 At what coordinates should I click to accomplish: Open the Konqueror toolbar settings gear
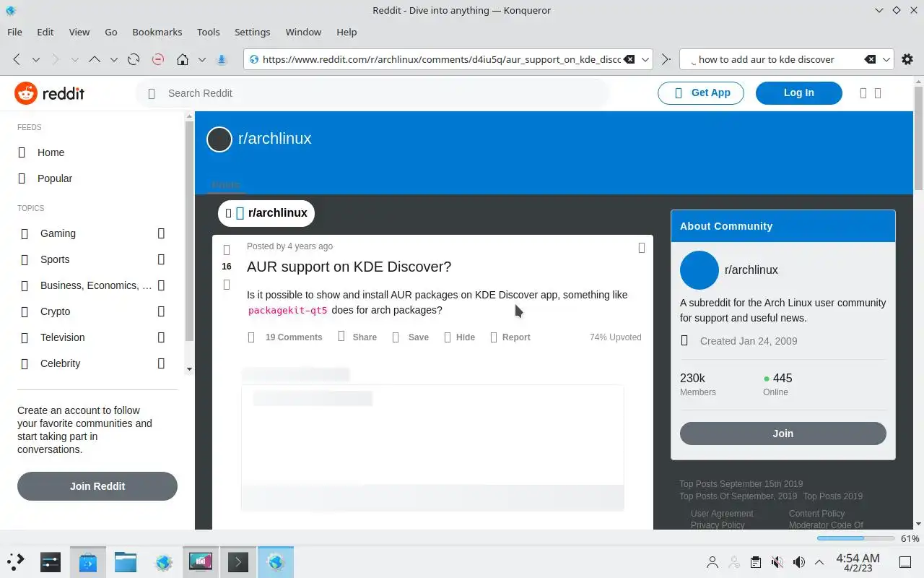pyautogui.click(x=907, y=59)
